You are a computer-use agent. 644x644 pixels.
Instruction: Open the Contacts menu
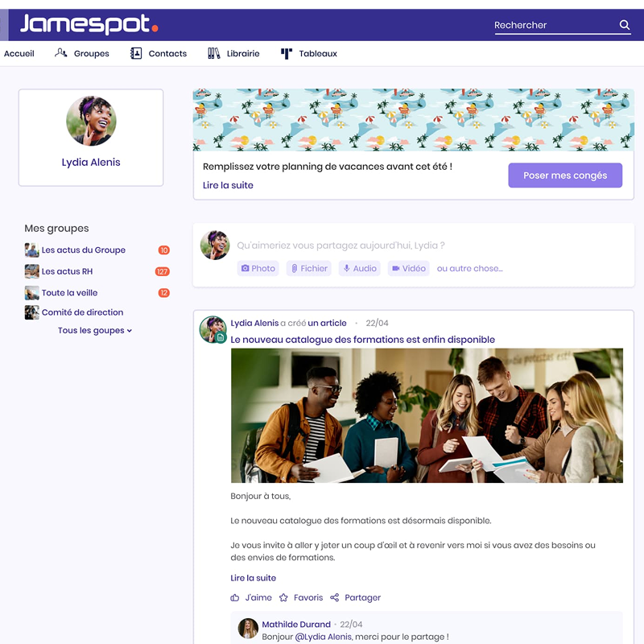[167, 53]
